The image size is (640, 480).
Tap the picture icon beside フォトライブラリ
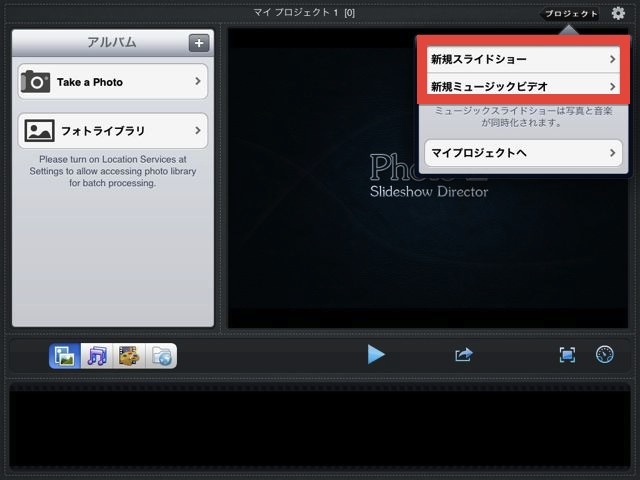pyautogui.click(x=39, y=131)
